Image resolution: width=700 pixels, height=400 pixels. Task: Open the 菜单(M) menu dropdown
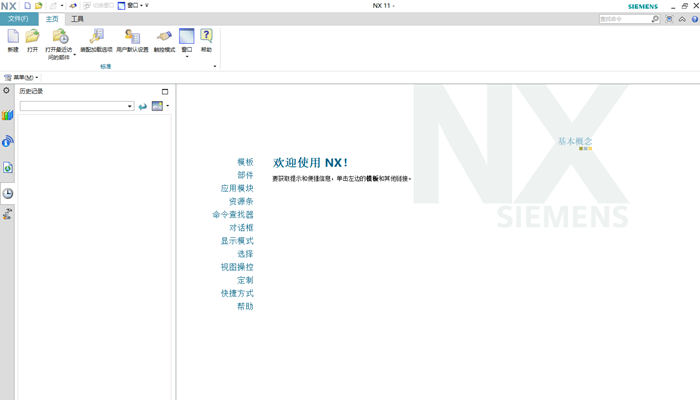tap(21, 78)
